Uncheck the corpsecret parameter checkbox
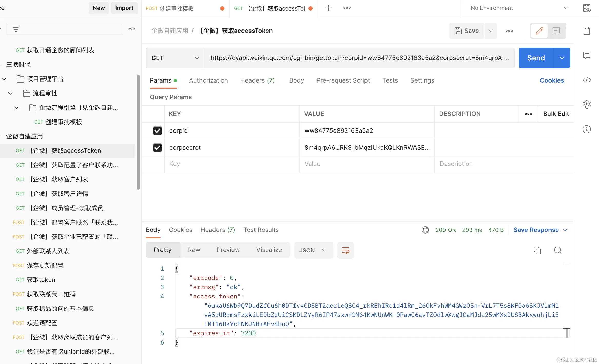 coord(157,148)
